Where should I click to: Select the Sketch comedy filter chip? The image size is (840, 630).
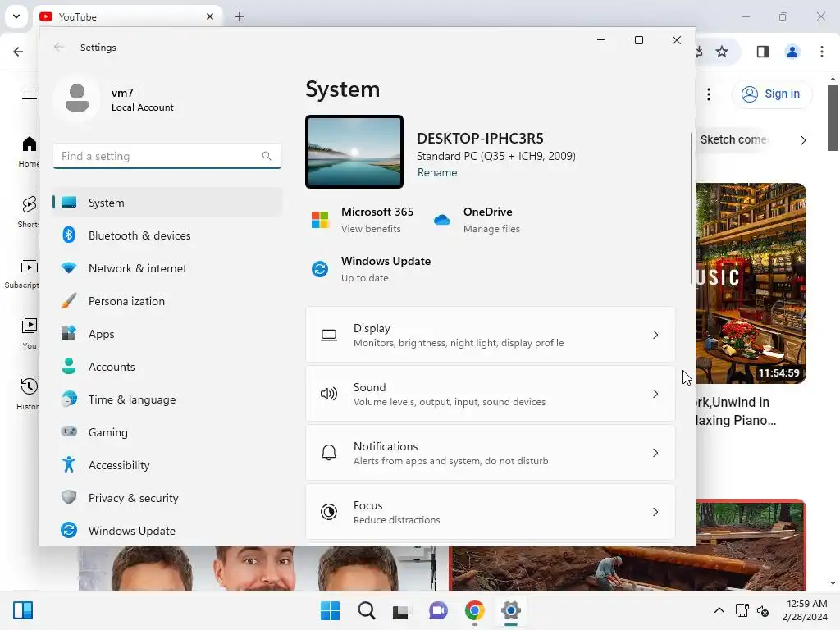pos(734,139)
